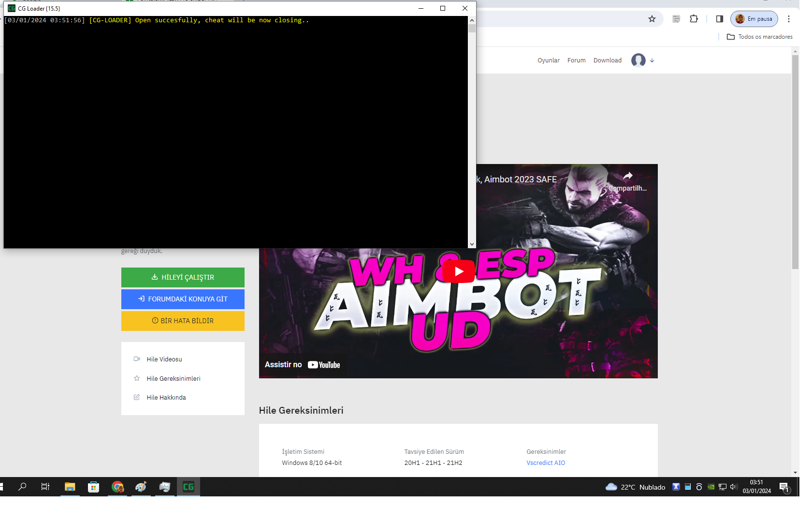Click the green HİLEYİ ÇALIŞTIR button
This screenshot has height=508, width=812.
183,277
